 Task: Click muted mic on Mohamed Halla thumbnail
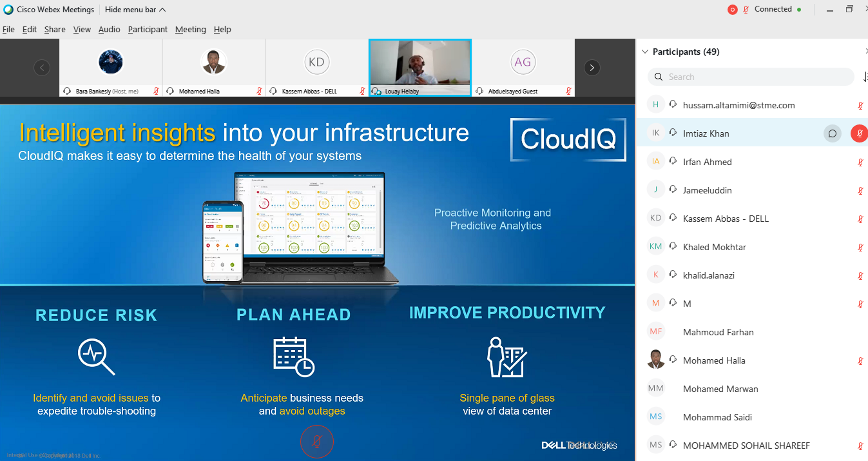click(x=259, y=92)
